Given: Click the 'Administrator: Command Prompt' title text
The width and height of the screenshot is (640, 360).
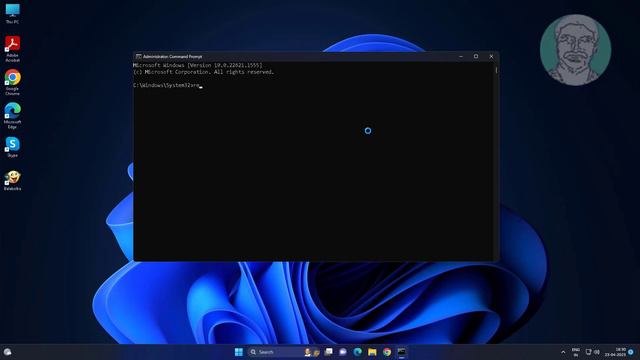Looking at the screenshot, I should coord(173,57).
